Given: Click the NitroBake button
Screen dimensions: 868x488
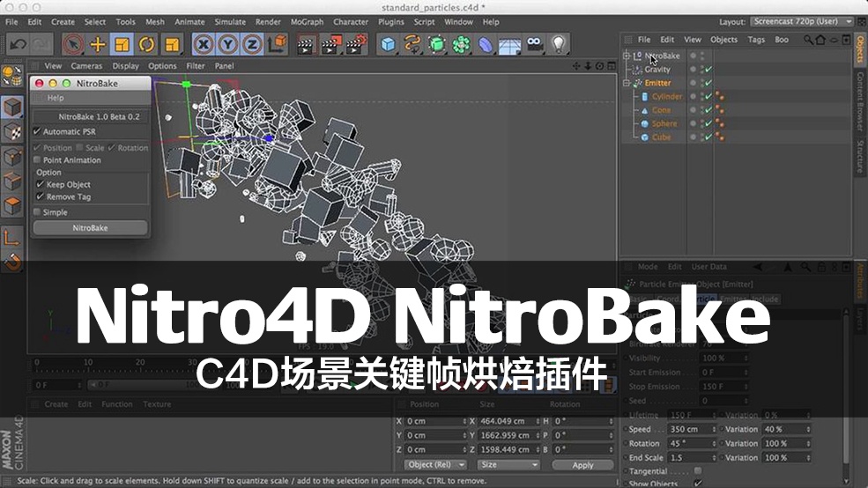Looking at the screenshot, I should click(90, 228).
